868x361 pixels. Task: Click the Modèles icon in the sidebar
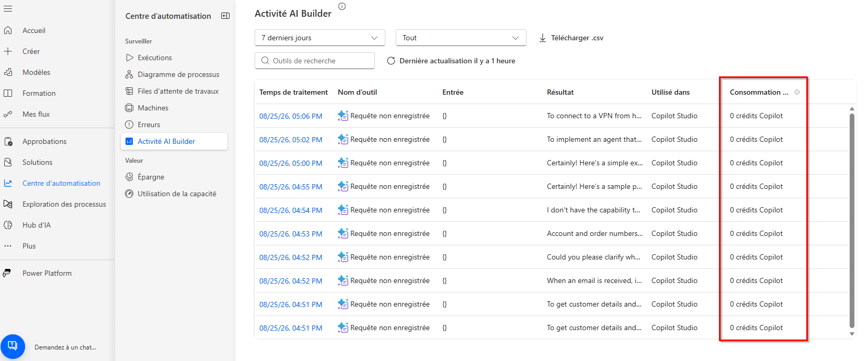8,72
